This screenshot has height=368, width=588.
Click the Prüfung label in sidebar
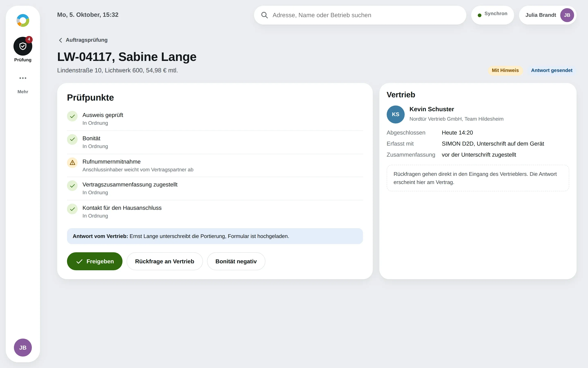23,60
